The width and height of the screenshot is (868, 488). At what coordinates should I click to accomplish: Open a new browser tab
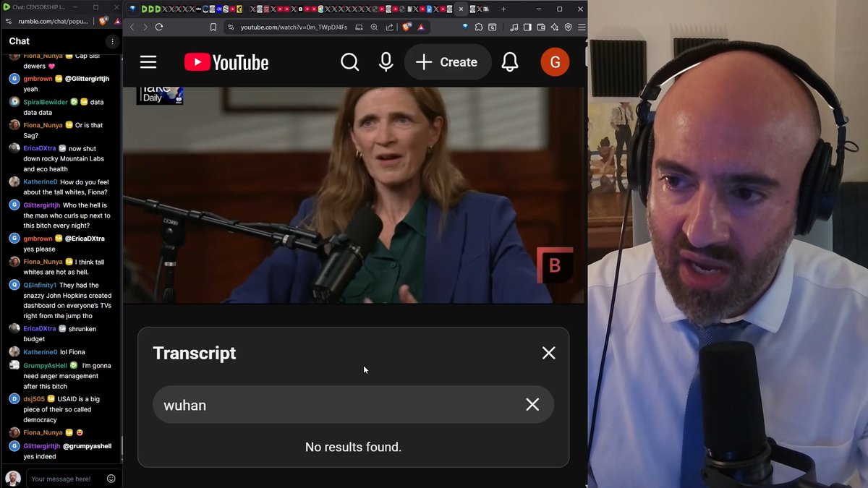pyautogui.click(x=503, y=9)
